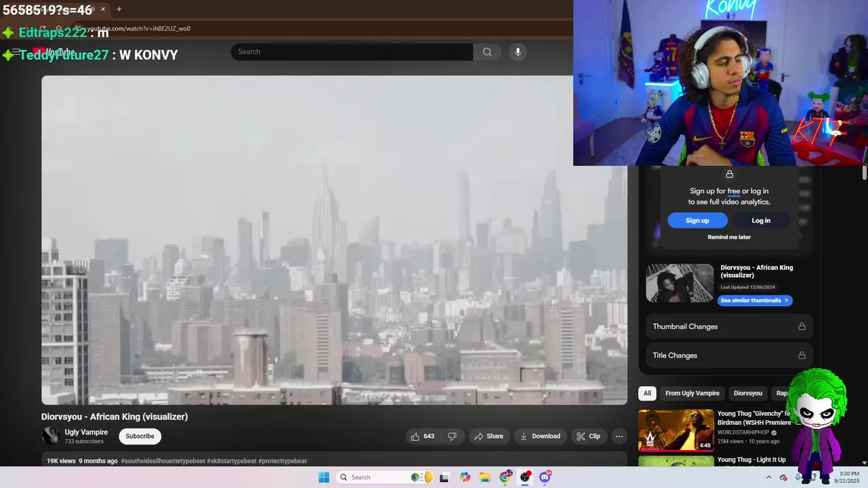
Task: Choose Remind me later
Action: tap(729, 237)
